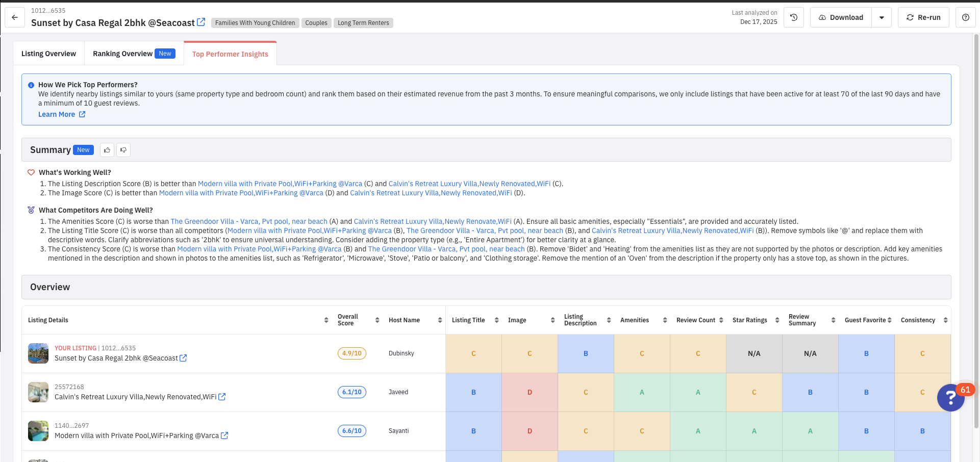Give the Summary a thumbs up
980x462 pixels.
point(107,150)
